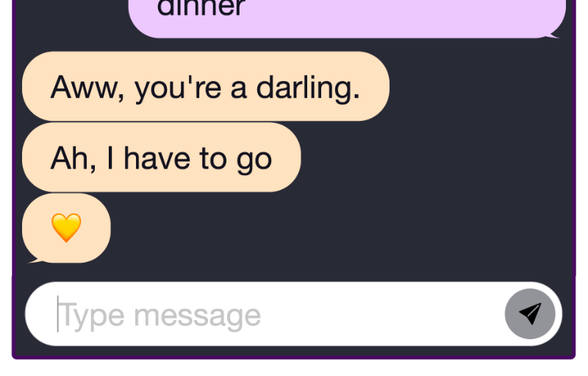Click the gray circular send button

coord(530,313)
